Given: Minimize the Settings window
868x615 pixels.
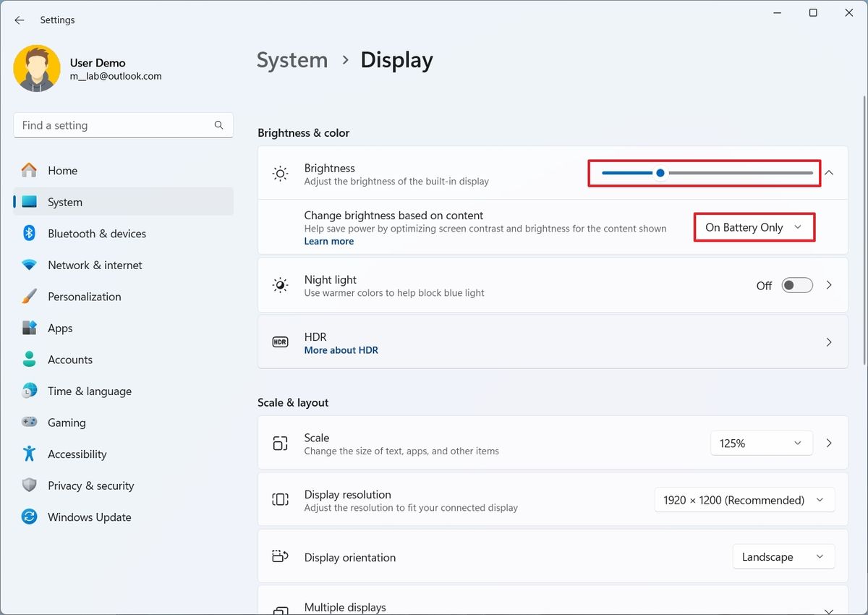Looking at the screenshot, I should click(779, 13).
